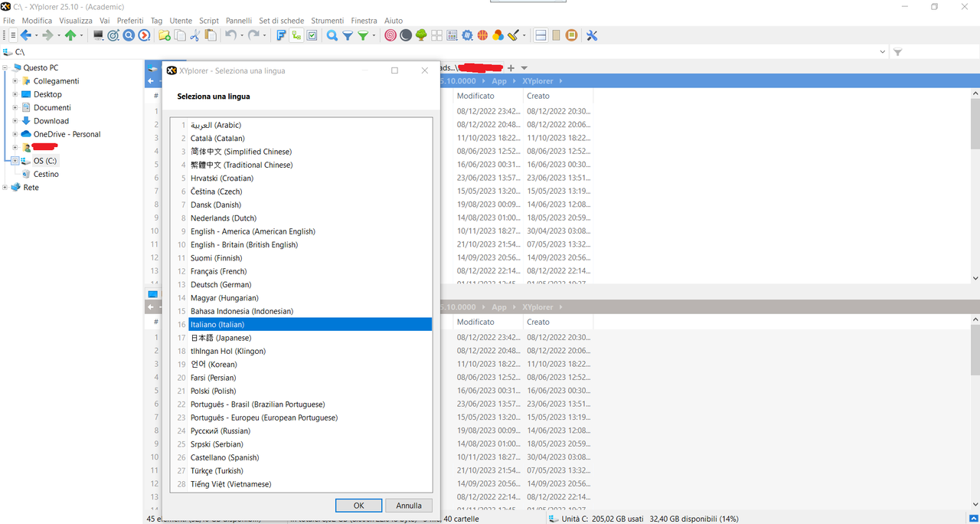
Task: Open the Strumenti menu
Action: click(x=328, y=21)
